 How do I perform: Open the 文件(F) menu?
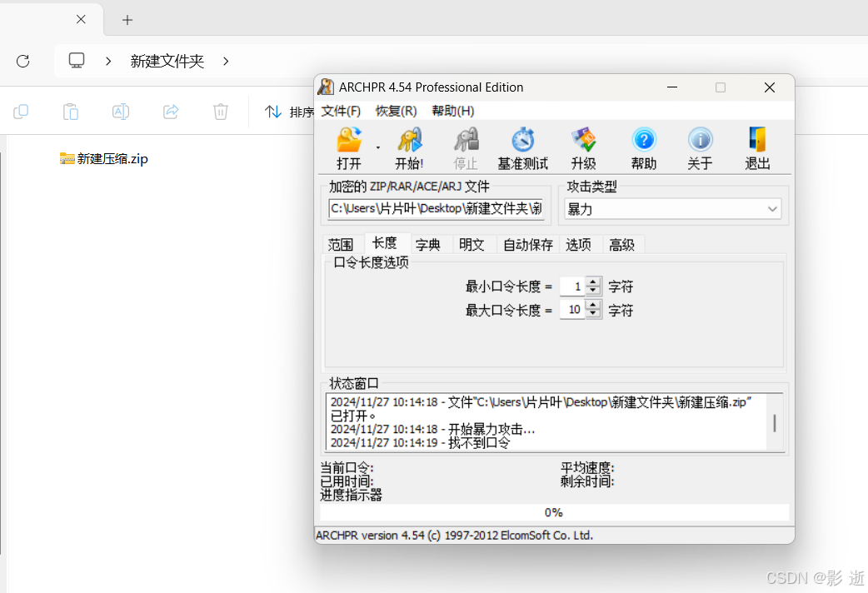341,112
